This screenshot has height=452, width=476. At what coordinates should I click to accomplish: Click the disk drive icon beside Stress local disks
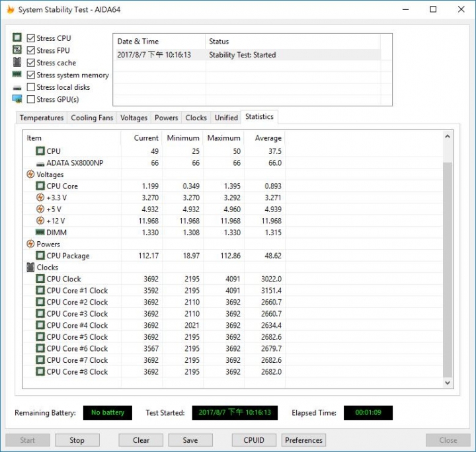(x=17, y=88)
